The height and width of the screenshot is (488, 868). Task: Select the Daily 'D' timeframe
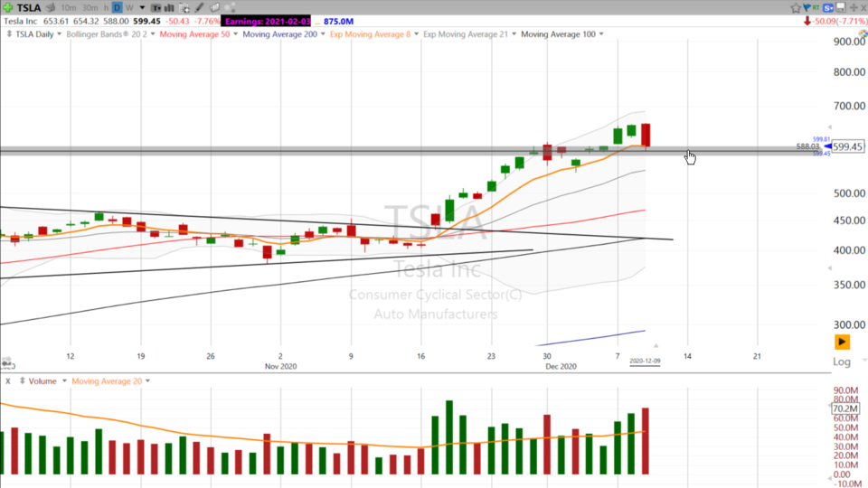pos(117,8)
